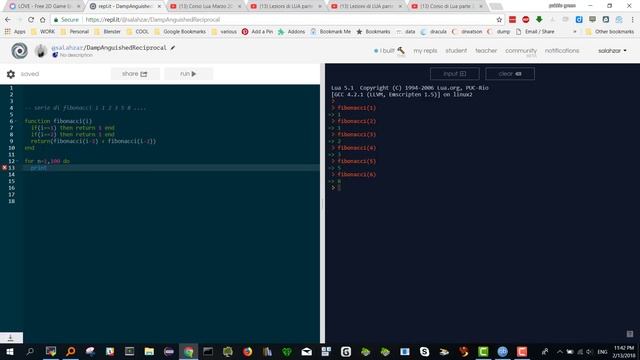Select the repl.it DampAnguished tab
The height and width of the screenshot is (360, 640).
click(x=126, y=6)
